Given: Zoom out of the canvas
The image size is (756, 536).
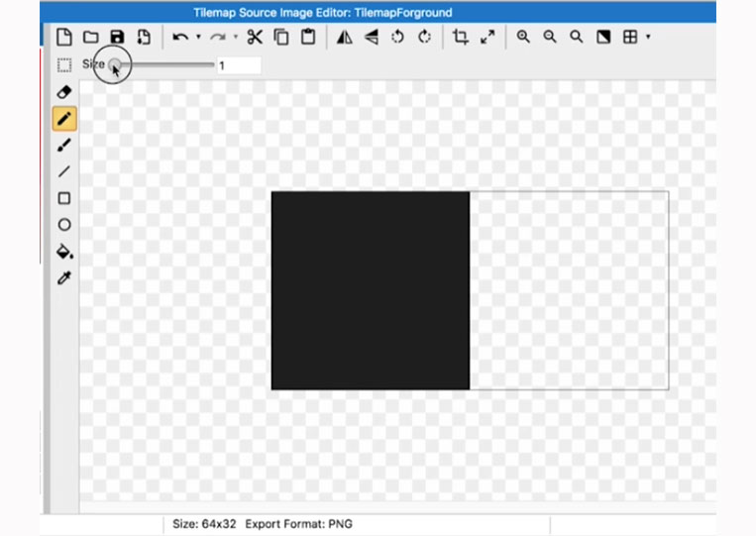Looking at the screenshot, I should [x=550, y=37].
